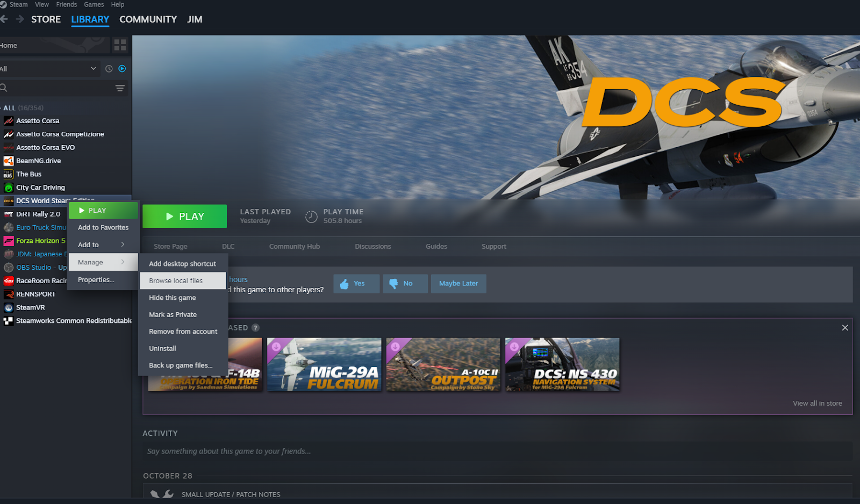The width and height of the screenshot is (860, 504).
Task: Select Mark as Private
Action: [x=183, y=315]
